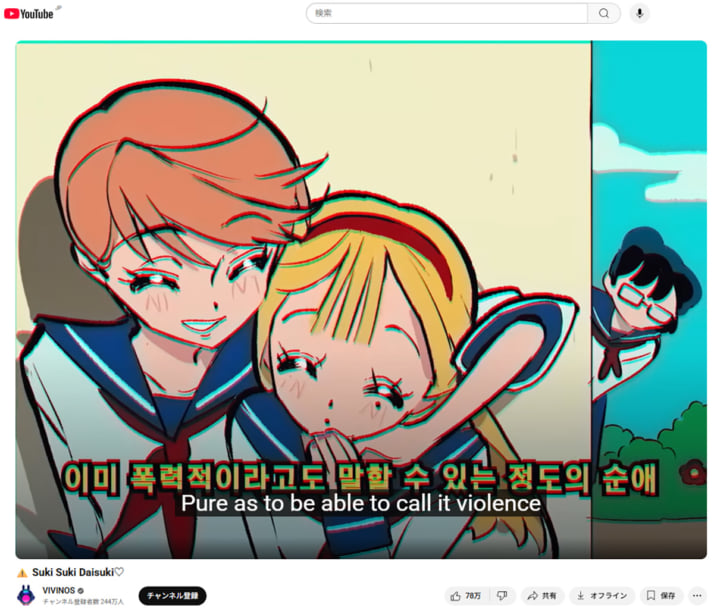The width and height of the screenshot is (714, 611).
Task: Subscribe using the チャンネル登録 button
Action: click(x=172, y=596)
